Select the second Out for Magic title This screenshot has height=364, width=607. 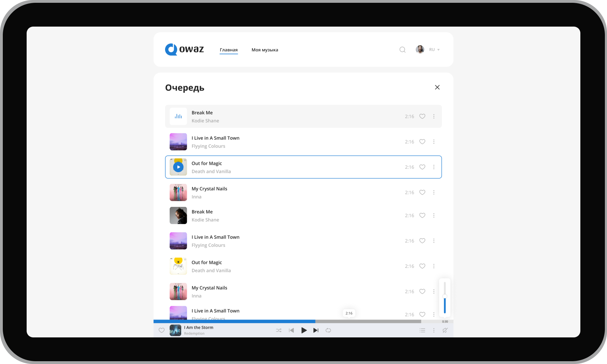[207, 262]
